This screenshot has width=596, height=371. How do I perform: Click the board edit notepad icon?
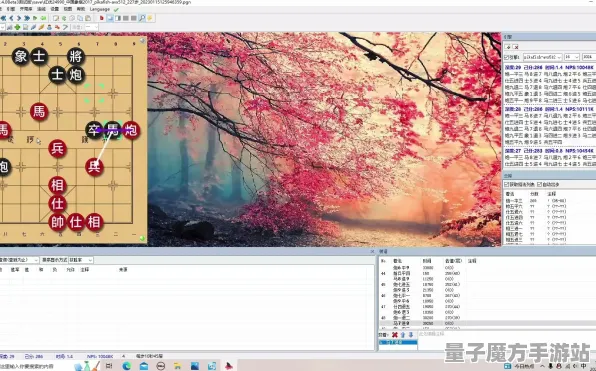pos(56,18)
